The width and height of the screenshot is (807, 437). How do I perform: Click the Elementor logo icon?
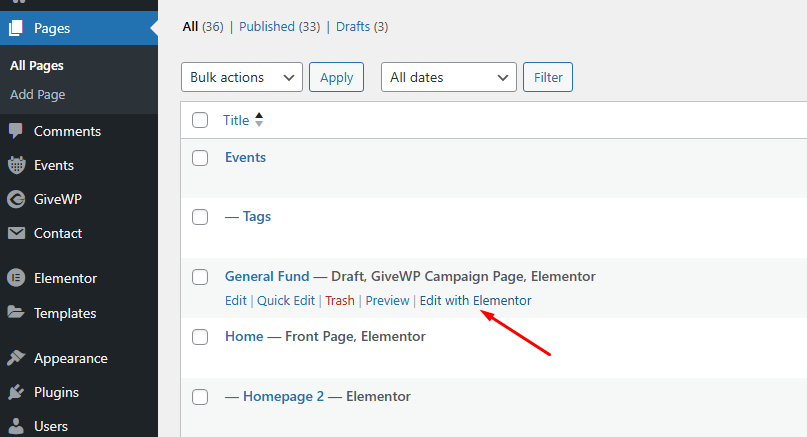tap(16, 278)
